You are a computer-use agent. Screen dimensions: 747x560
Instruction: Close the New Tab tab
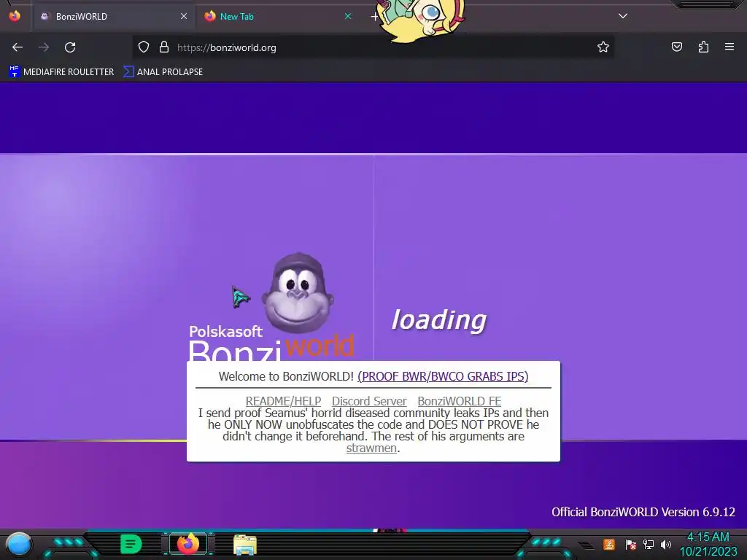tap(348, 16)
